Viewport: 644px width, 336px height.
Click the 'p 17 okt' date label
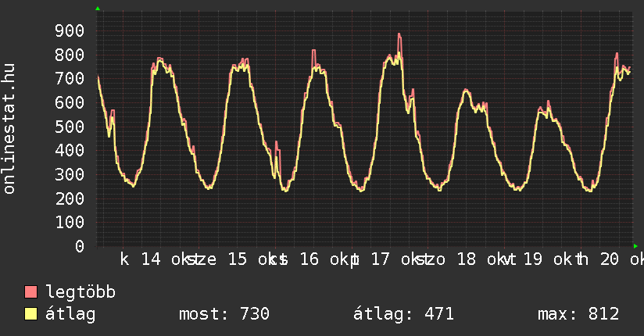(x=388, y=259)
